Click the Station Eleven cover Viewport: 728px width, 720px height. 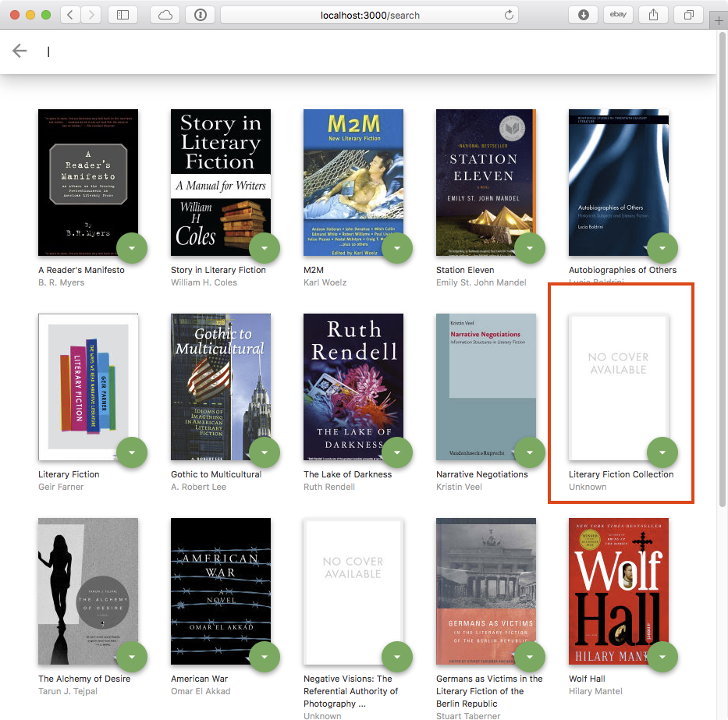click(486, 183)
